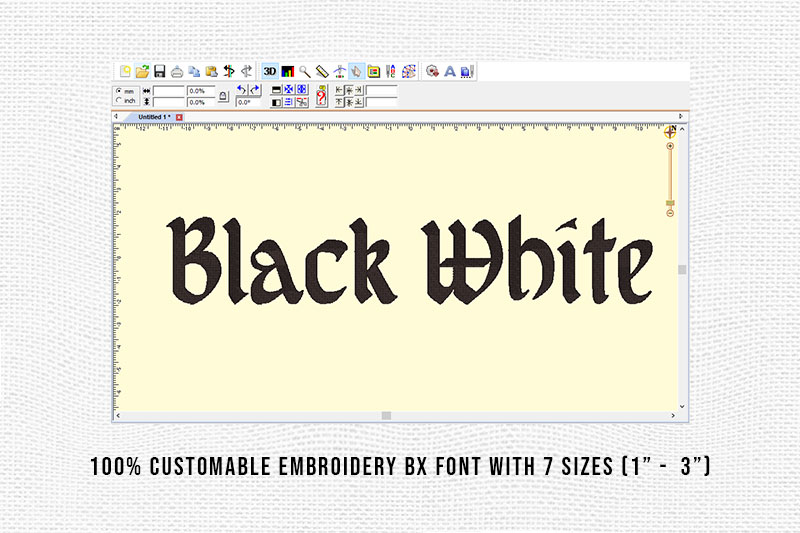Click the ABC thread spools icon

point(391,71)
